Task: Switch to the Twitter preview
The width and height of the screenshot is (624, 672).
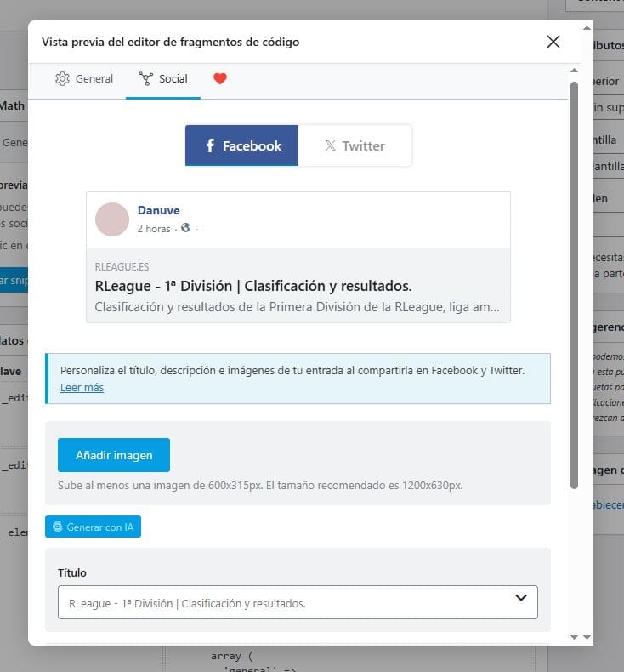Action: pyautogui.click(x=355, y=145)
